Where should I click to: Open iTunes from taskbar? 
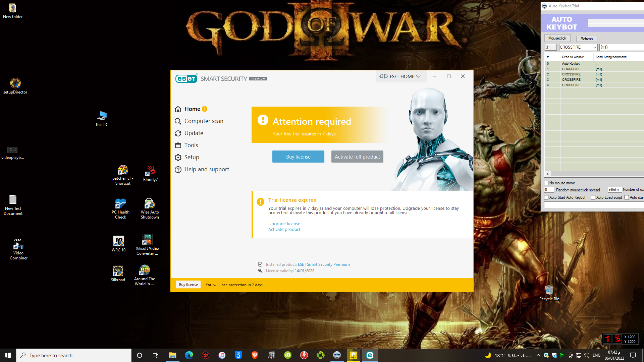222,355
